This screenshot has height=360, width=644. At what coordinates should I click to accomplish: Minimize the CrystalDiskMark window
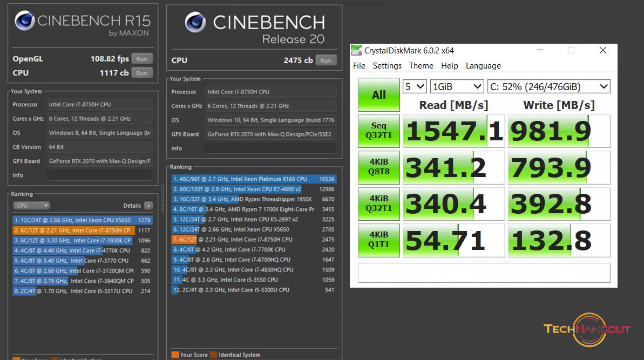540,50
